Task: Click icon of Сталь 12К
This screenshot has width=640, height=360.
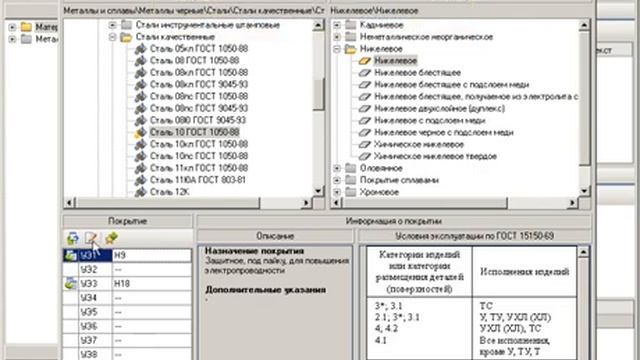Action: point(140,192)
